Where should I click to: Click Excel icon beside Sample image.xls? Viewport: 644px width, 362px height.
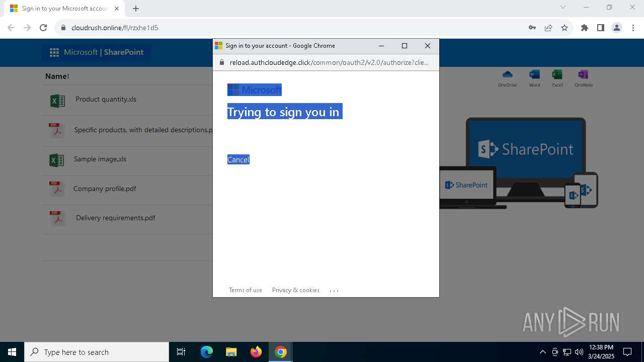click(x=57, y=160)
